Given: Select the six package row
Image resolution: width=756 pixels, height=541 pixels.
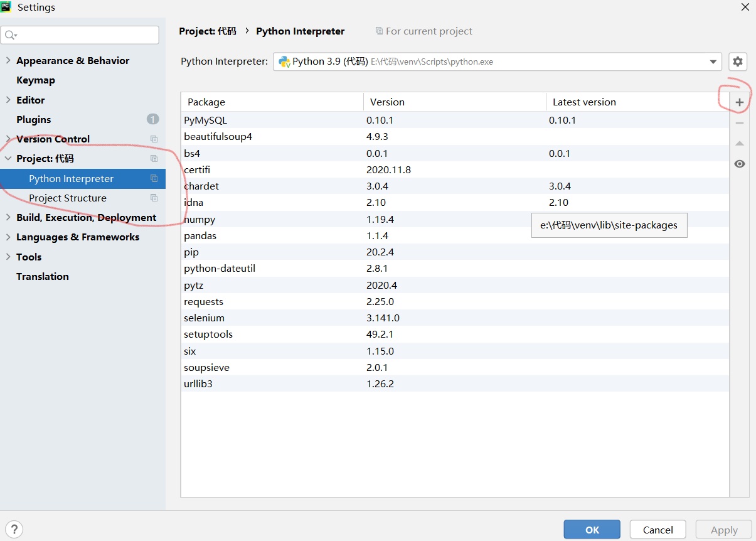Looking at the screenshot, I should 455,351.
